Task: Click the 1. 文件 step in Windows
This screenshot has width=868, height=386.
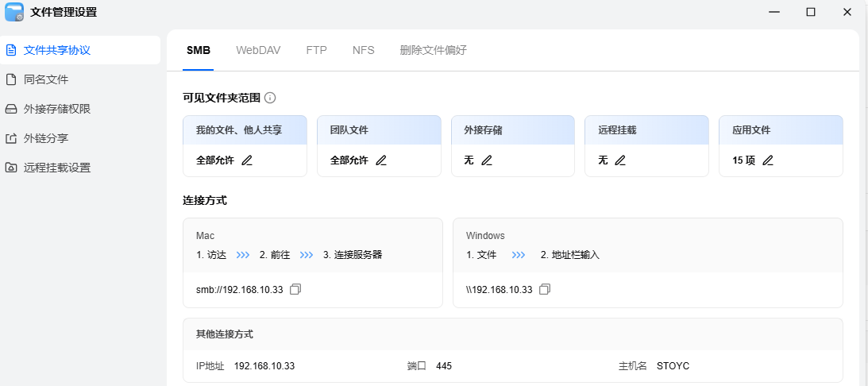Action: coord(481,255)
